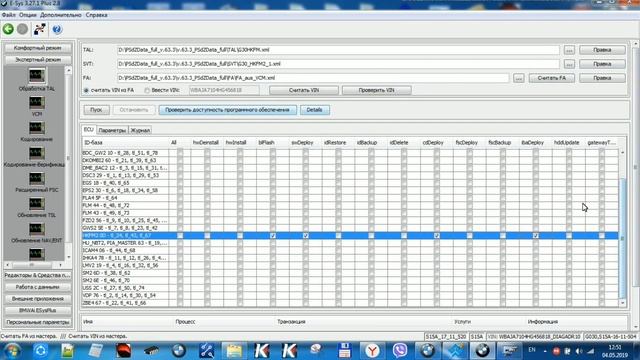Click the Пуск button

coord(96,110)
